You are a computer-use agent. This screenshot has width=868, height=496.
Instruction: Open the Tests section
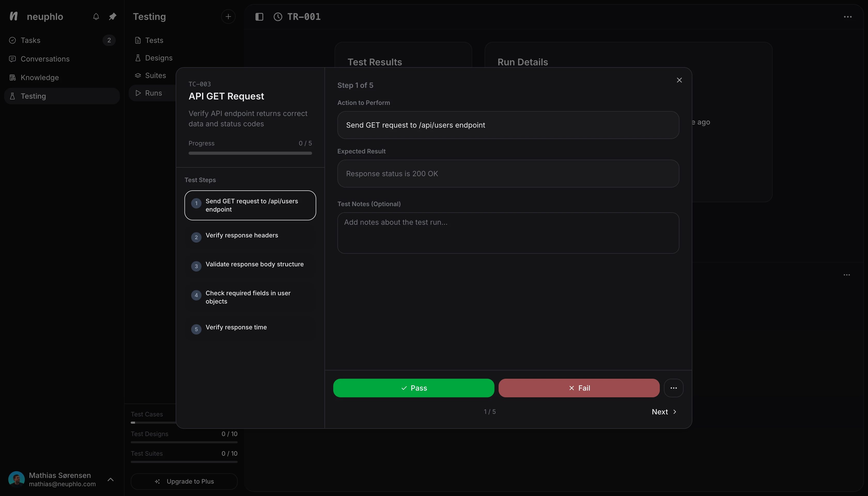point(154,40)
